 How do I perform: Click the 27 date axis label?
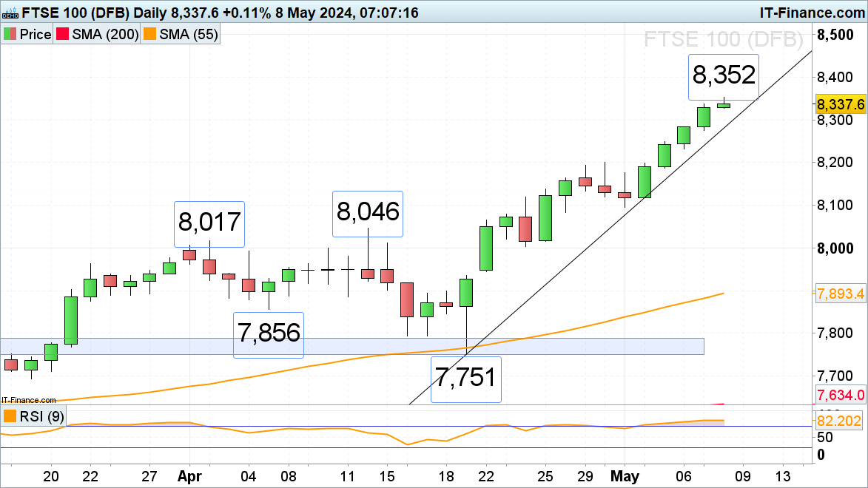149,476
